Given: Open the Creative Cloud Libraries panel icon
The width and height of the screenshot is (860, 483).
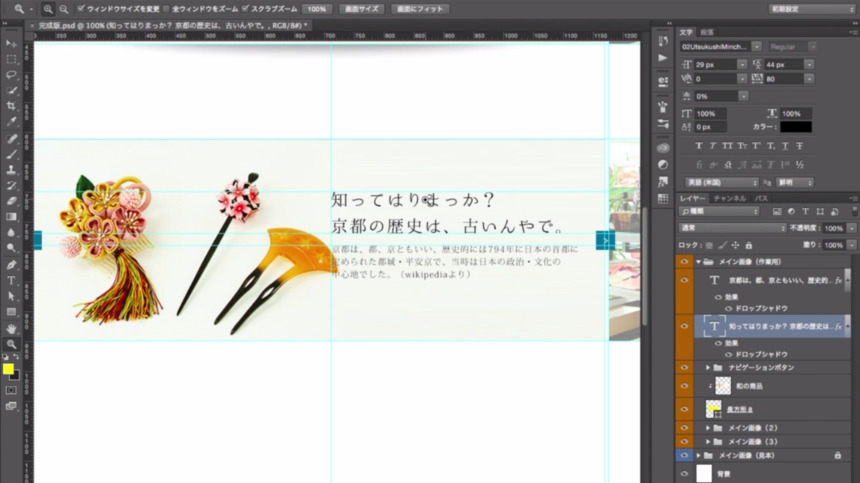Looking at the screenshot, I should [663, 148].
